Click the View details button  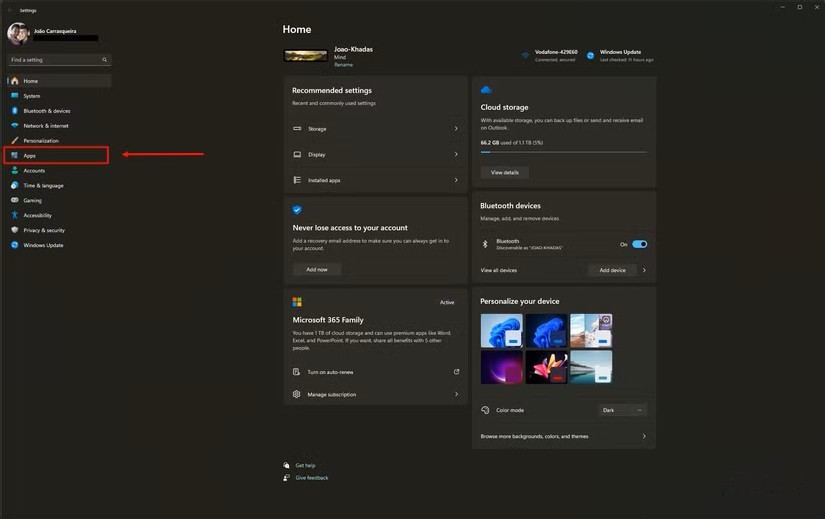(505, 172)
